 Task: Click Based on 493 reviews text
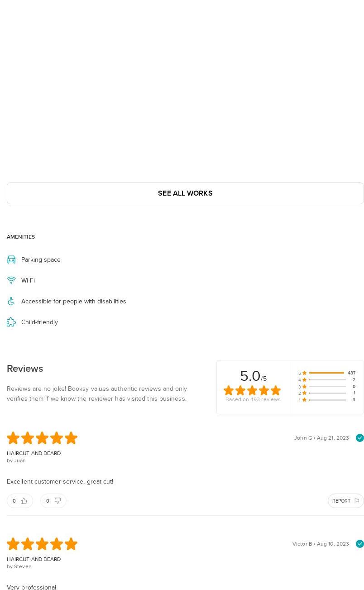pos(253,399)
